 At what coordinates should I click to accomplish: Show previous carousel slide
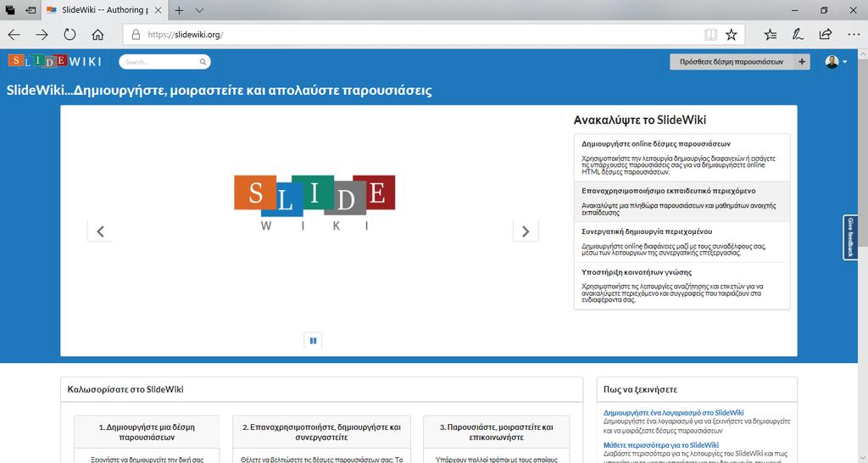point(100,231)
